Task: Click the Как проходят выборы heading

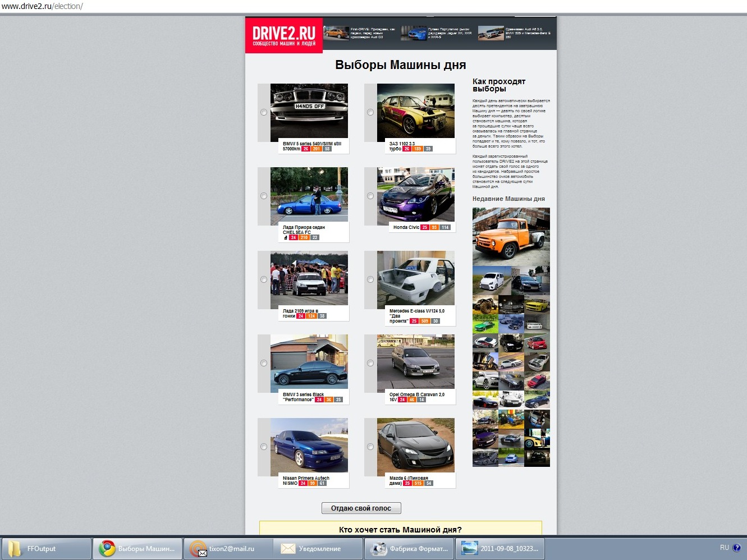Action: [x=499, y=85]
